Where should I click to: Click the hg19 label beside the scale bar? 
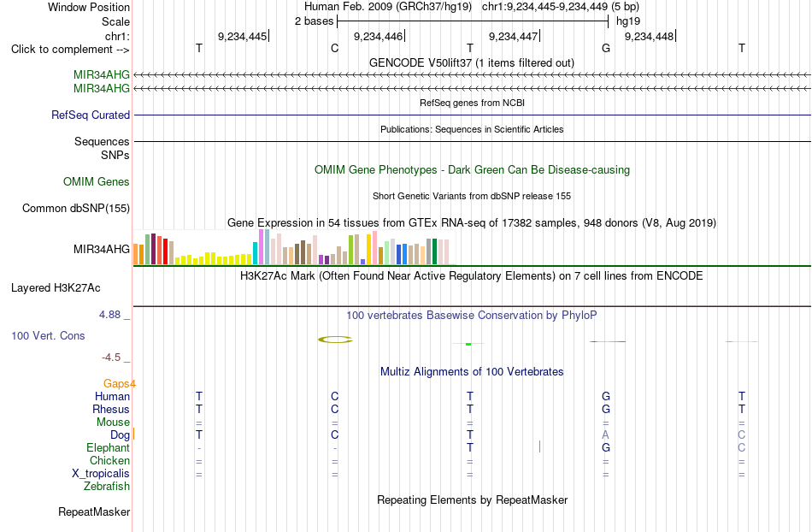tap(628, 21)
